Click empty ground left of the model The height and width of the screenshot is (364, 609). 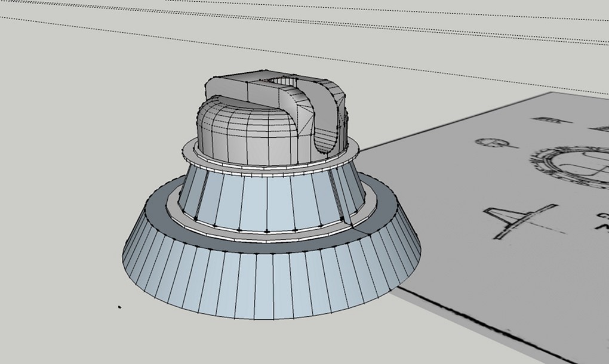[x=72, y=179]
